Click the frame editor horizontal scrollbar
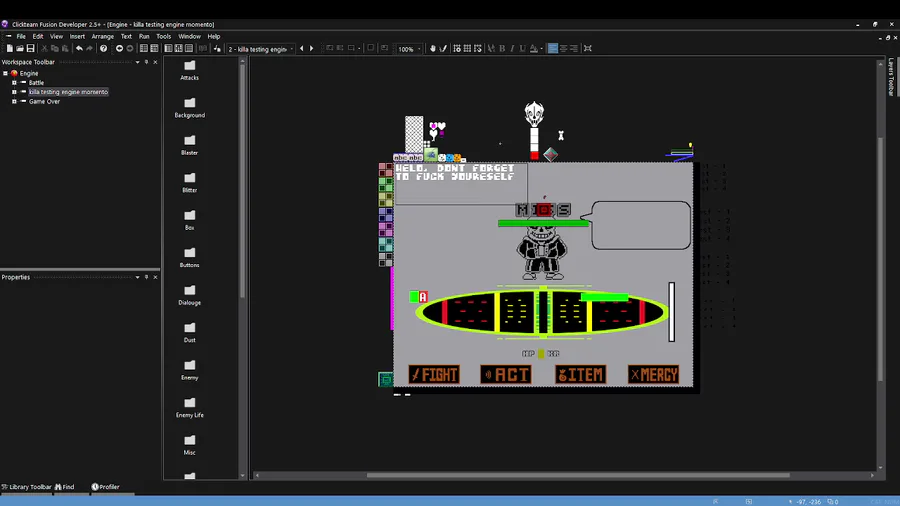Screen dimensions: 900x506 (x=578, y=475)
